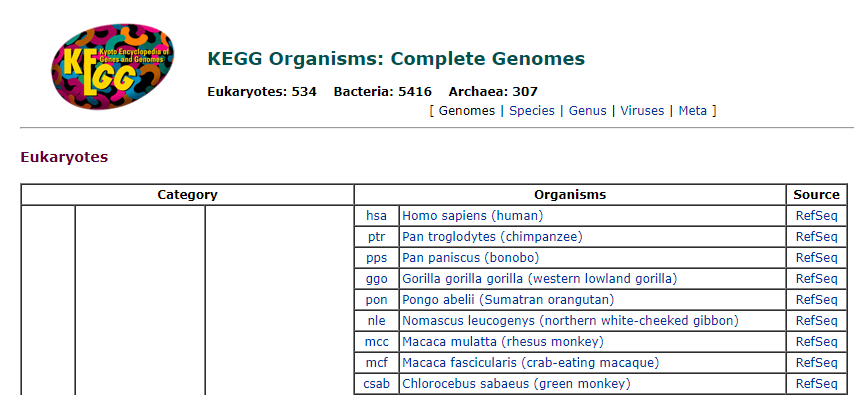Open Macaca mulatta (rhesus monkey)

tap(503, 342)
